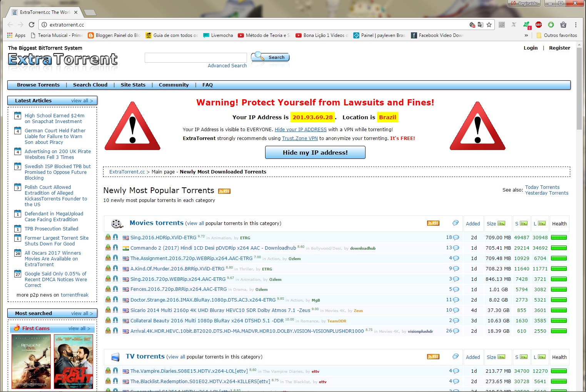Open the Apps shortcut in the bookmarks bar
The height and width of the screenshot is (392, 586).
(16, 35)
